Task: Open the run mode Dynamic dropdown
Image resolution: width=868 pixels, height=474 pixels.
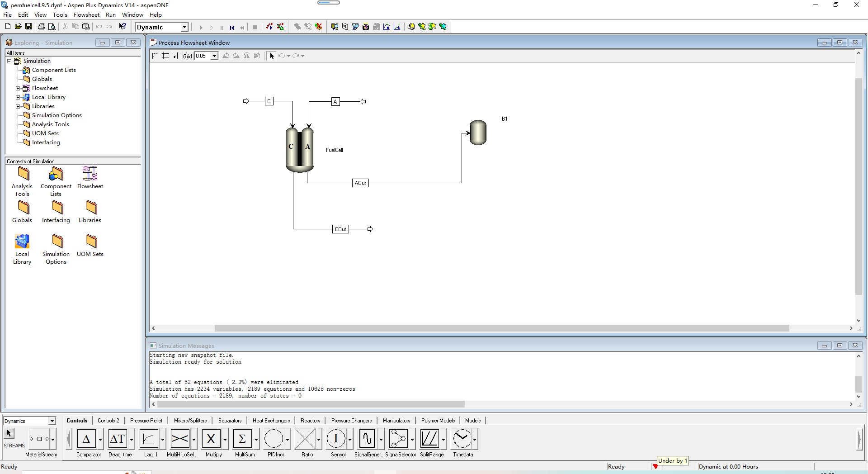Action: [184, 27]
